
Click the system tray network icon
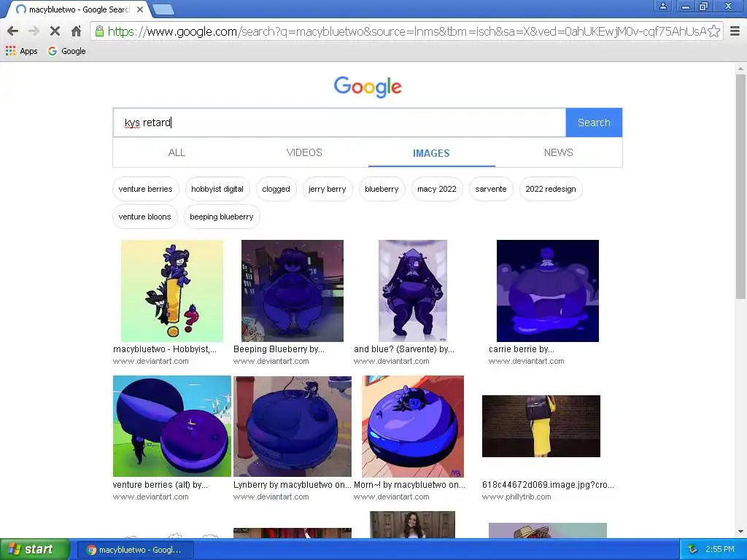click(693, 549)
